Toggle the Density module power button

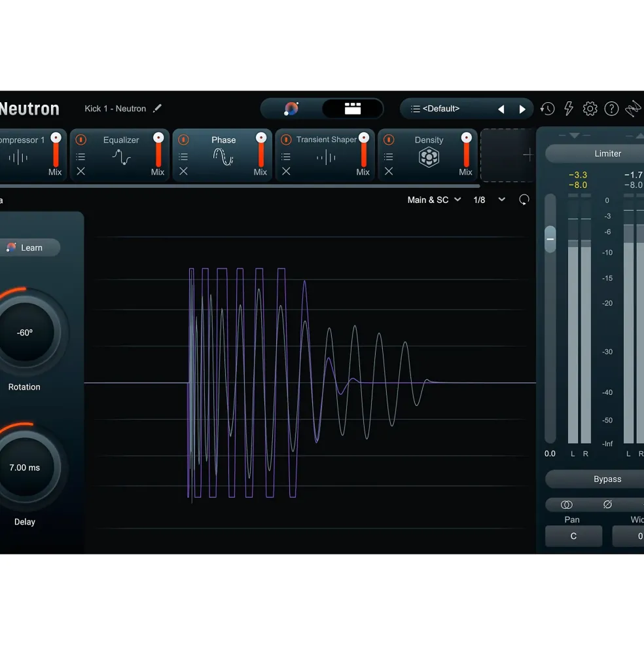389,140
